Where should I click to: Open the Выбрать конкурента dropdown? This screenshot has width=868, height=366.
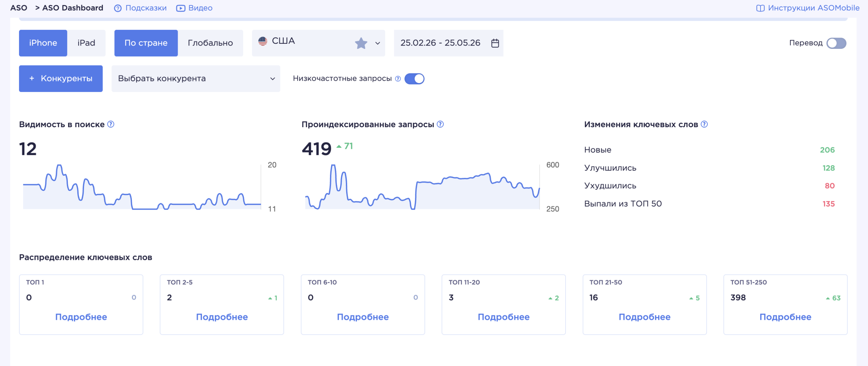coord(196,79)
